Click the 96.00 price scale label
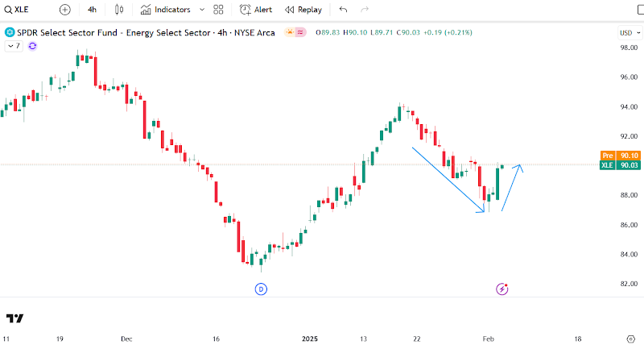This screenshot has width=644, height=345. tap(629, 77)
